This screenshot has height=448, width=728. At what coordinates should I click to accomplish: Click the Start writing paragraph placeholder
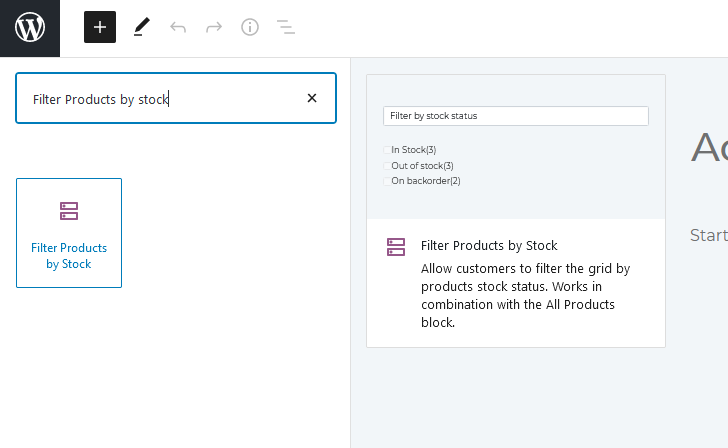pyautogui.click(x=709, y=235)
